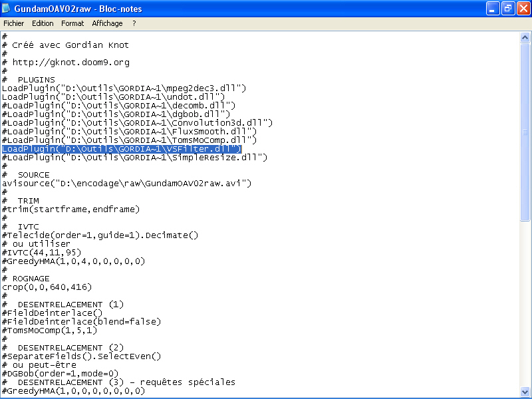Click the http://gknot.doom9.org line

tap(66, 63)
